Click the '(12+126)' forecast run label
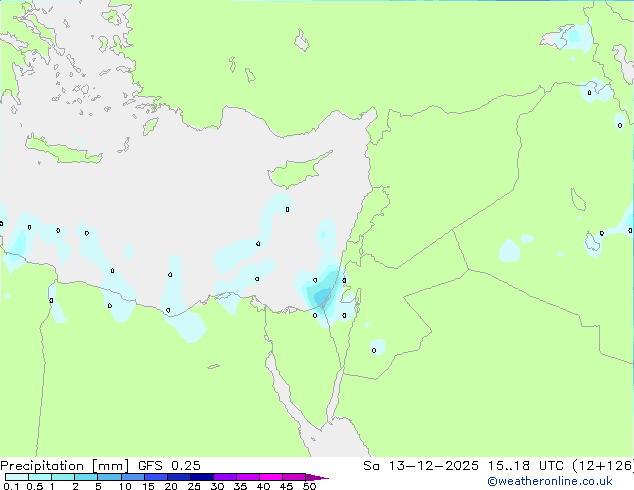 coord(603,466)
